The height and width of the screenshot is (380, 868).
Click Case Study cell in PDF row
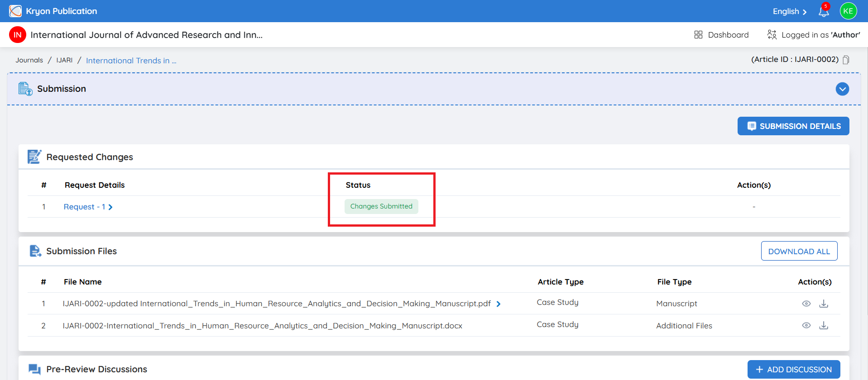pos(557,302)
